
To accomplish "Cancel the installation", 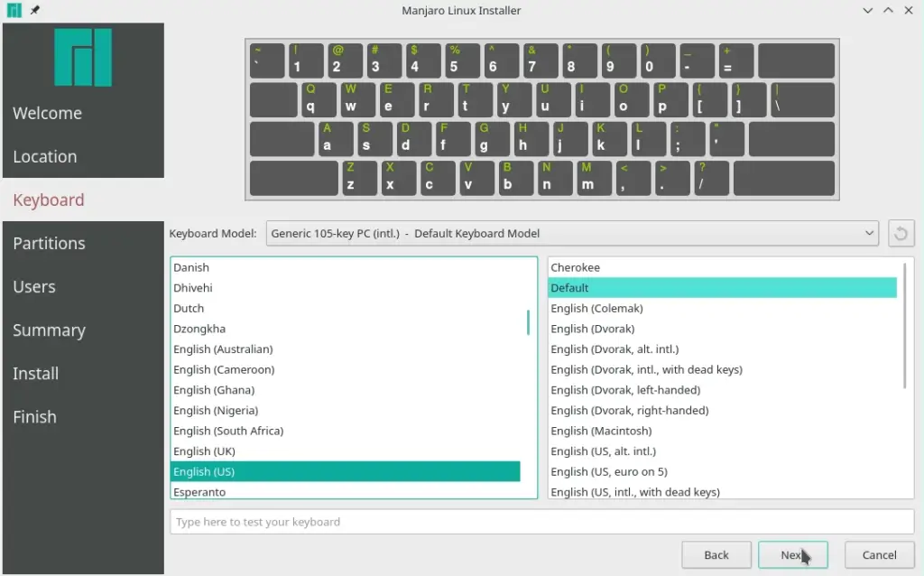I will [x=879, y=554].
